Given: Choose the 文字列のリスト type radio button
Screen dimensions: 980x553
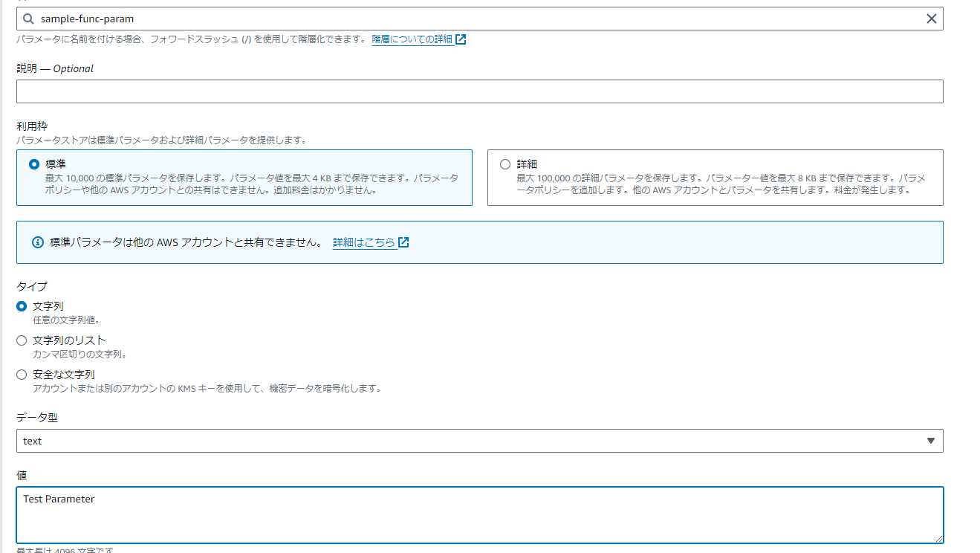Looking at the screenshot, I should click(22, 340).
